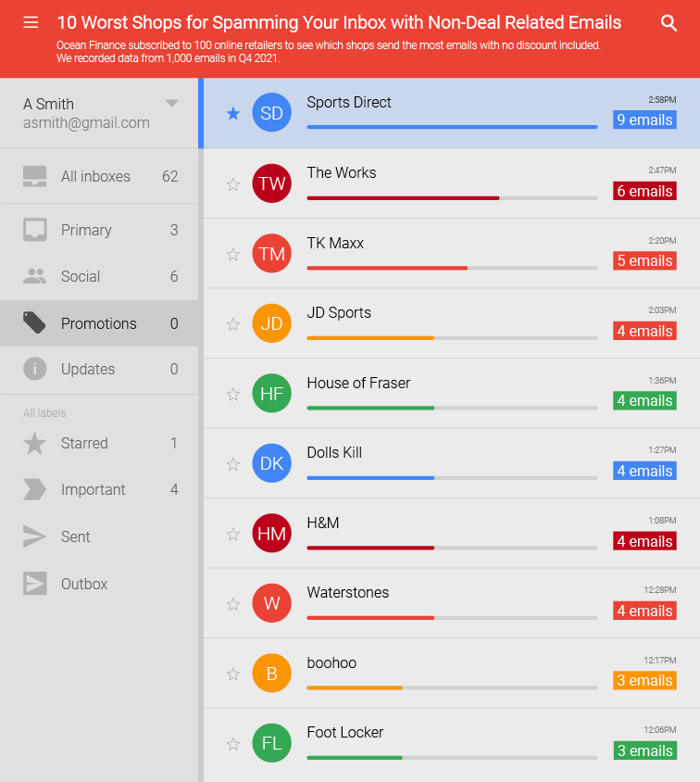
Task: Select the All inboxes label
Action: 95,176
